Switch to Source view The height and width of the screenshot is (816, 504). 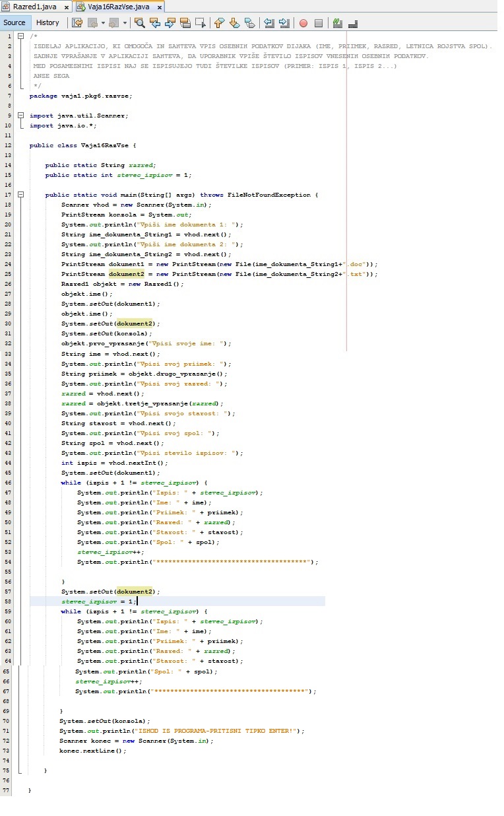click(x=15, y=22)
